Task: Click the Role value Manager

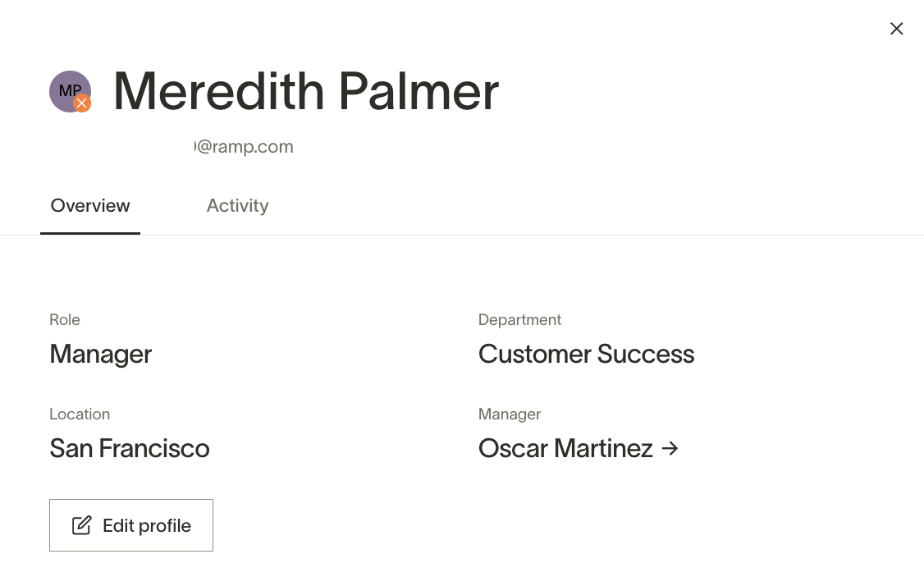Action: click(100, 354)
